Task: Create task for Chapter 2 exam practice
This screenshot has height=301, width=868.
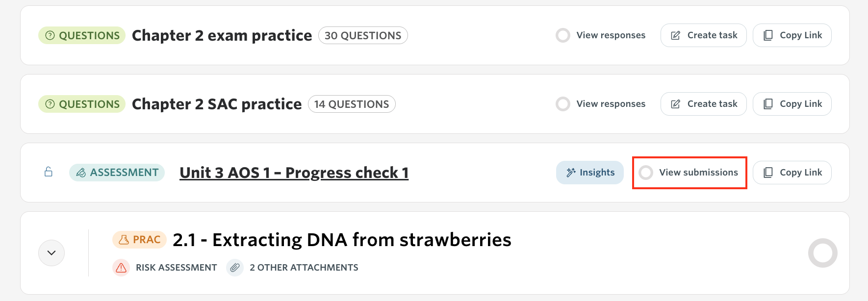Action: click(x=704, y=35)
